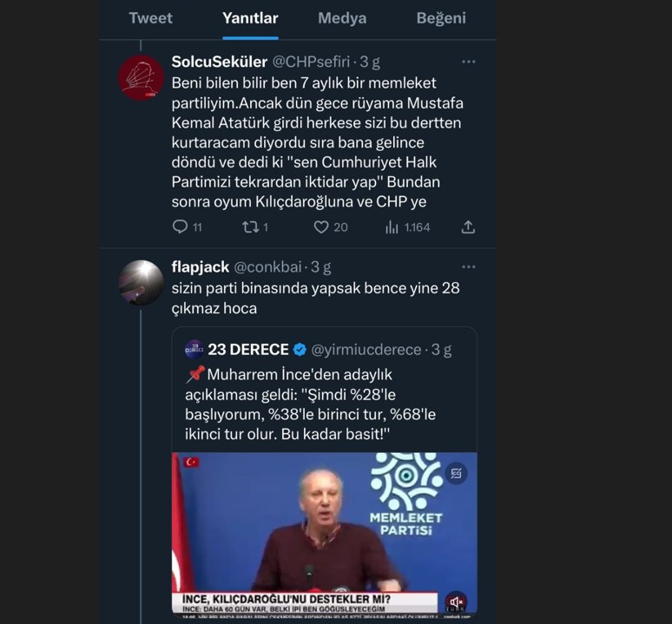Click the reply icon on SolcuSeküler's tweet

pos(181,227)
